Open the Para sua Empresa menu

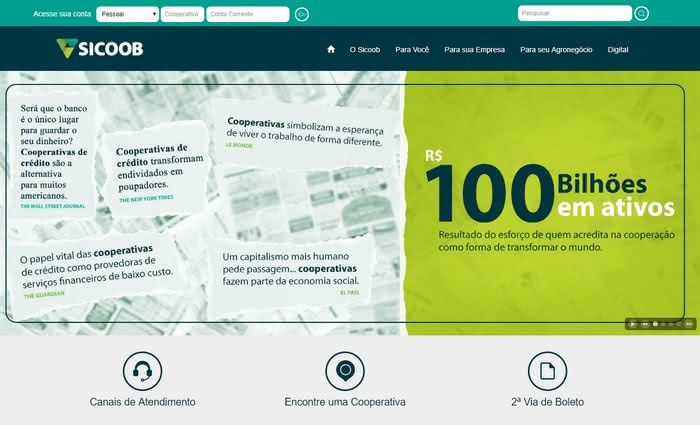click(x=475, y=50)
